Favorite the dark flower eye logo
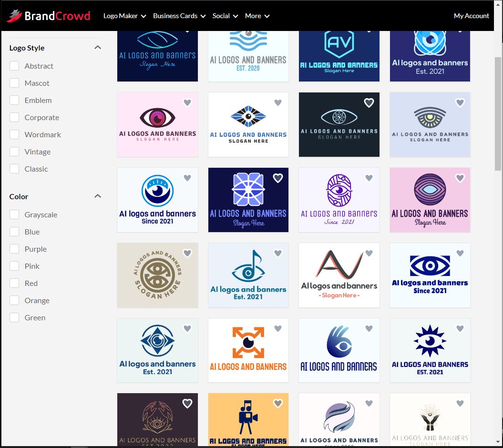The image size is (503, 448). coord(369,102)
